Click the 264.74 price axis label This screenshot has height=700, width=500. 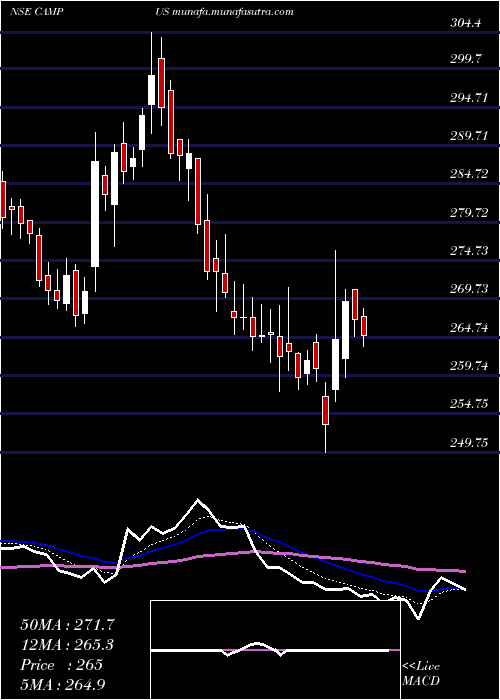click(x=469, y=329)
